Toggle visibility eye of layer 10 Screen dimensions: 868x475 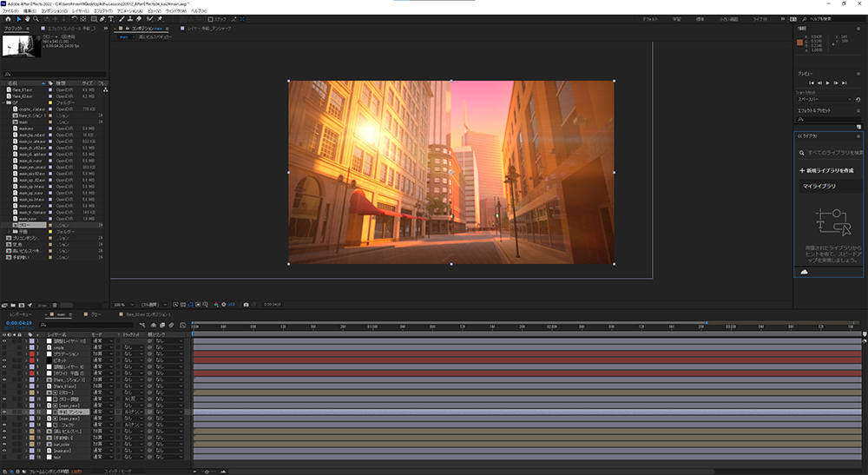coord(4,399)
